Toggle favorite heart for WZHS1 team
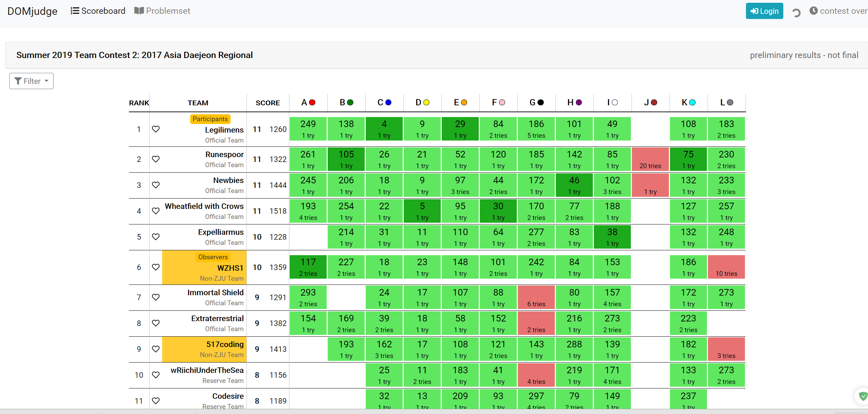 (x=156, y=267)
